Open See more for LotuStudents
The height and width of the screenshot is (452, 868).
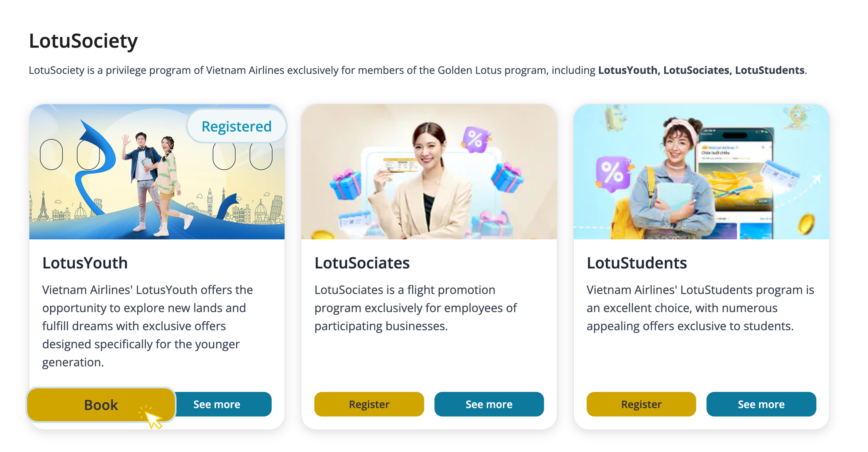pos(761,404)
